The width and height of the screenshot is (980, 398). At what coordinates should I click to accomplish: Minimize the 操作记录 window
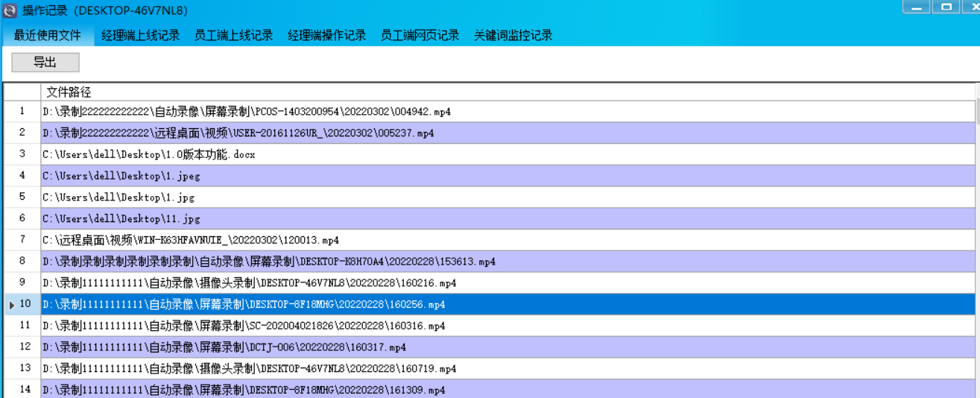tap(916, 7)
